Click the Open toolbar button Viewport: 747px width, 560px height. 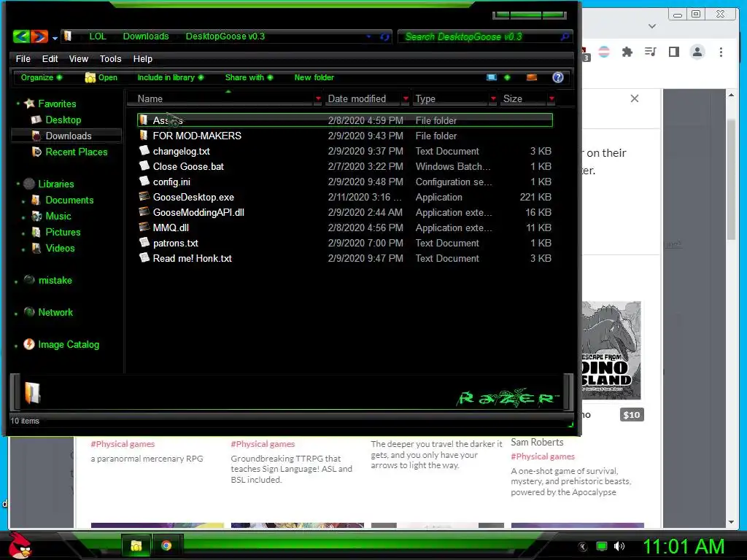coord(101,77)
